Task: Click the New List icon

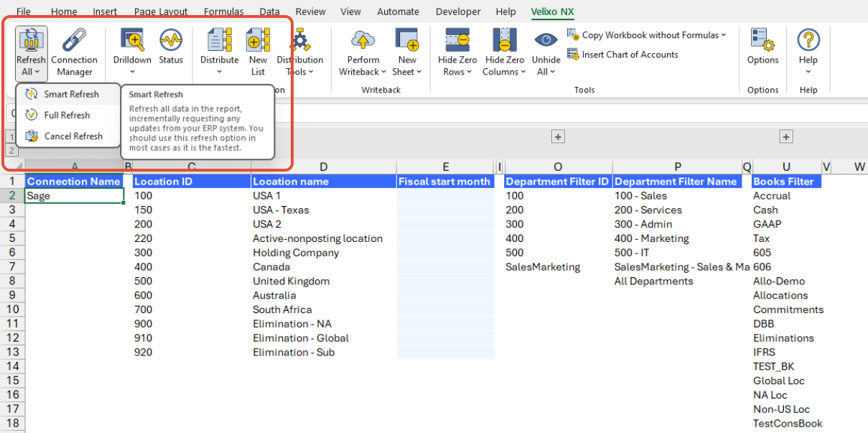Action: pos(258,39)
